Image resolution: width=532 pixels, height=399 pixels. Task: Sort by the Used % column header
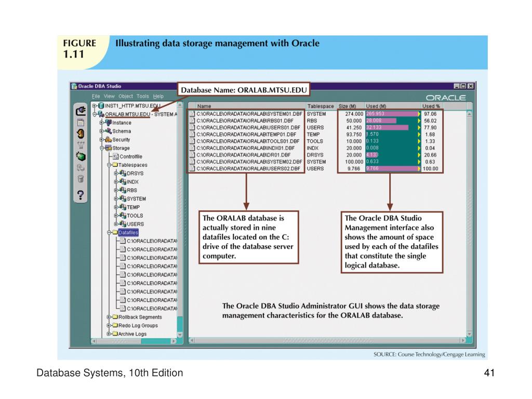432,106
